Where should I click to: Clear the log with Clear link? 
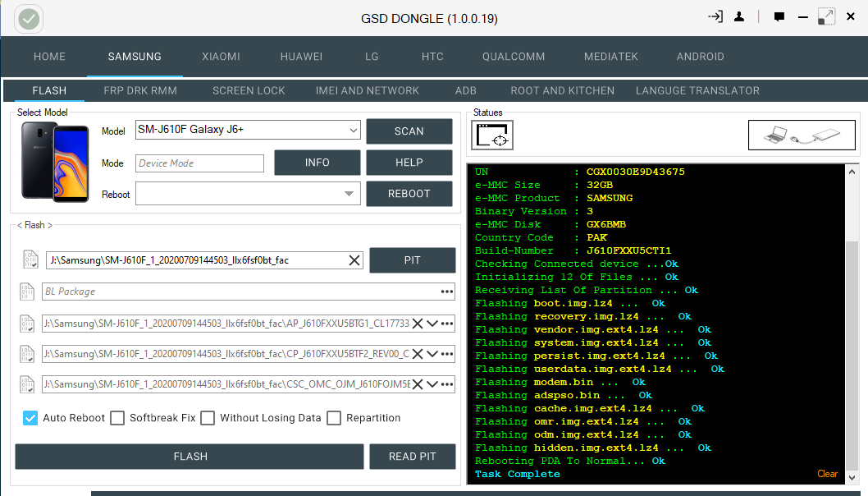click(x=827, y=474)
